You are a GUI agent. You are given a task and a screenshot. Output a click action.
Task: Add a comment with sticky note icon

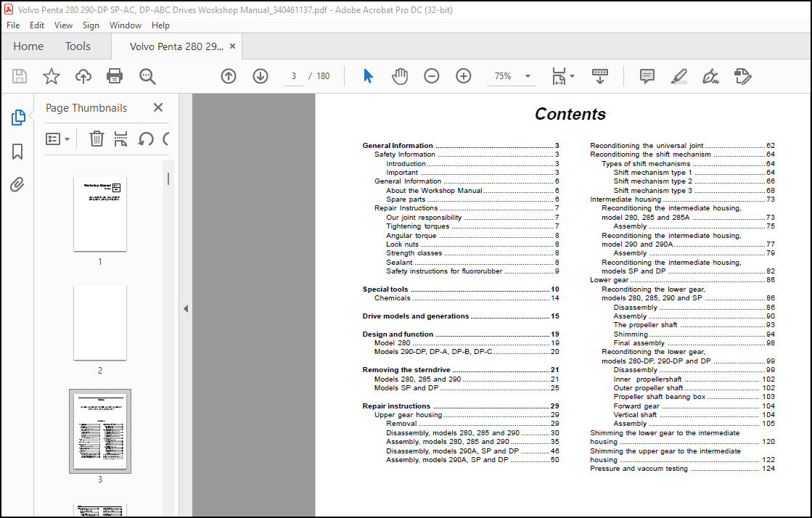pyautogui.click(x=647, y=76)
